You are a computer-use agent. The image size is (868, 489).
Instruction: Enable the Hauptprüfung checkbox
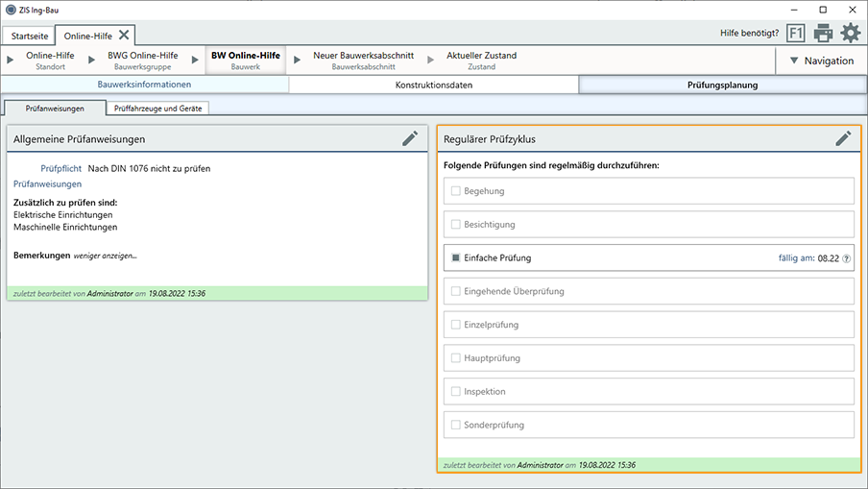tap(456, 358)
